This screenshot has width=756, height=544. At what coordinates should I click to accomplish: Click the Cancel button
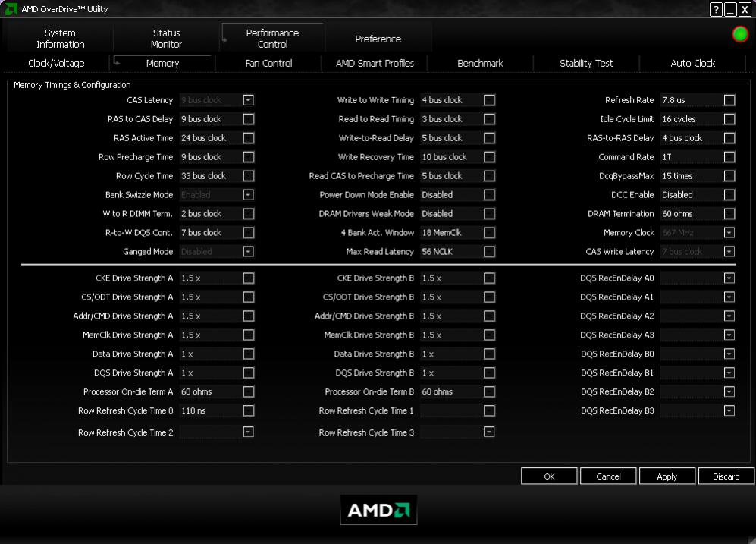[x=608, y=476]
